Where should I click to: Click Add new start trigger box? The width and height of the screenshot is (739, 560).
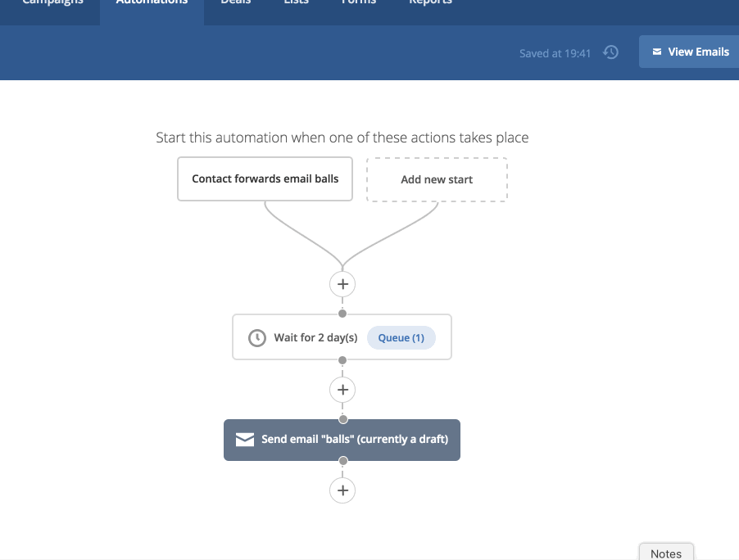[x=437, y=179]
